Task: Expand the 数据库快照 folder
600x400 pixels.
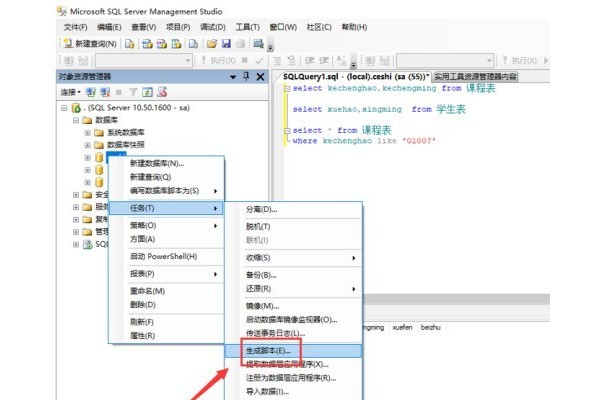Action: tap(88, 145)
